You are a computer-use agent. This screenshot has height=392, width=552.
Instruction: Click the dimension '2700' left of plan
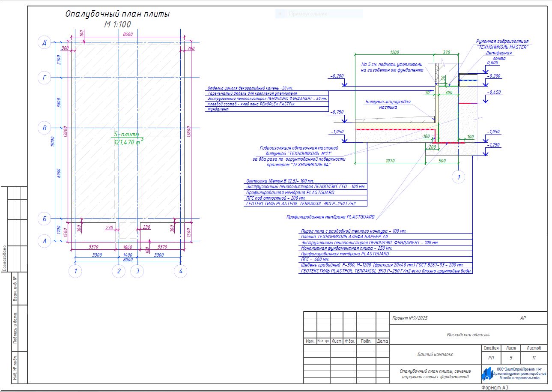click(x=59, y=60)
